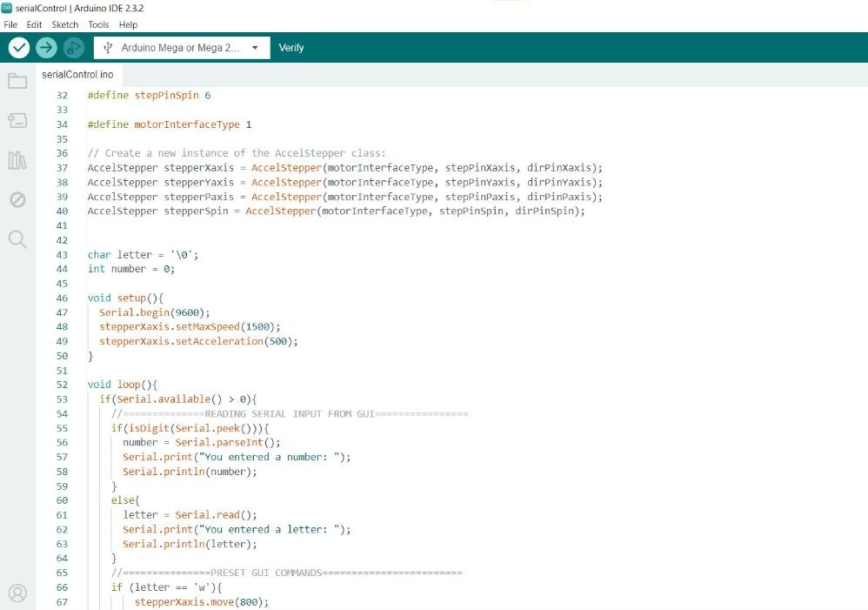This screenshot has height=610, width=868.
Task: Click the 'READING SERIAL INPUT FROM GUI' comment
Action: (290, 414)
